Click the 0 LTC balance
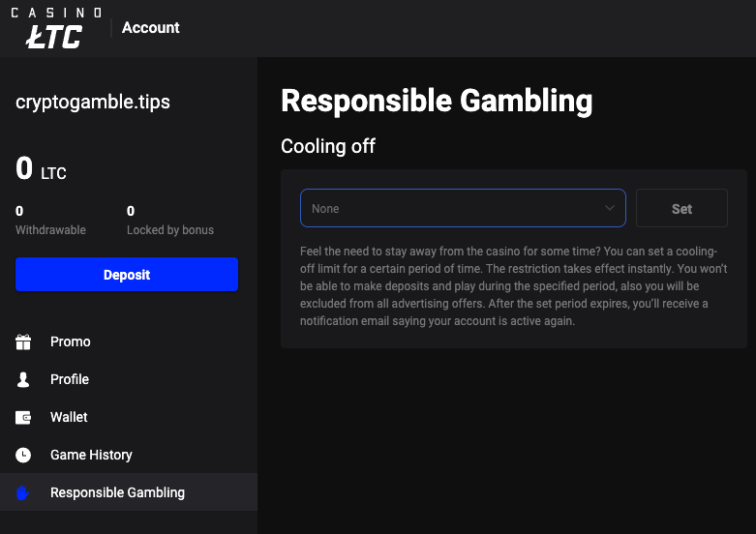756x534 pixels. point(42,170)
